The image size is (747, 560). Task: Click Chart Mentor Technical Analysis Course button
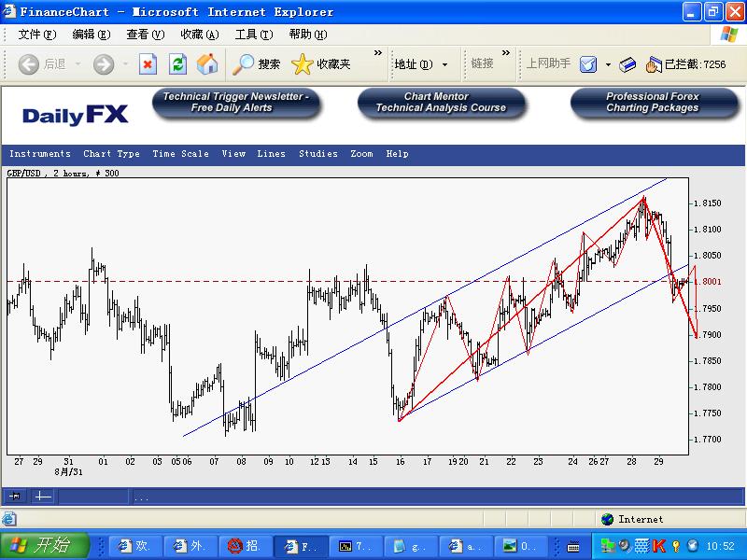(441, 103)
